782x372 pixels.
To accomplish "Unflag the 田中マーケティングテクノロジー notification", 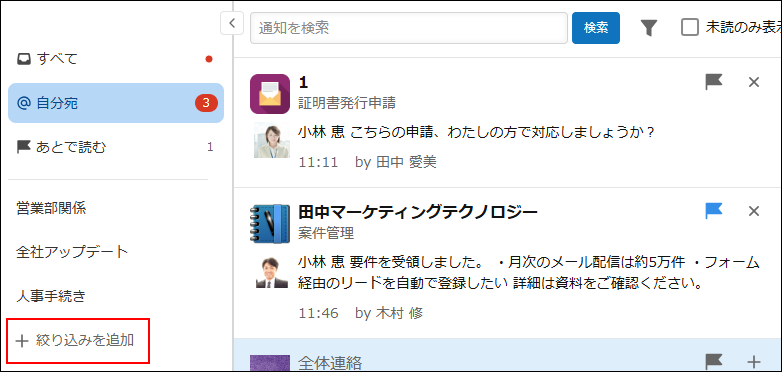I will (714, 211).
